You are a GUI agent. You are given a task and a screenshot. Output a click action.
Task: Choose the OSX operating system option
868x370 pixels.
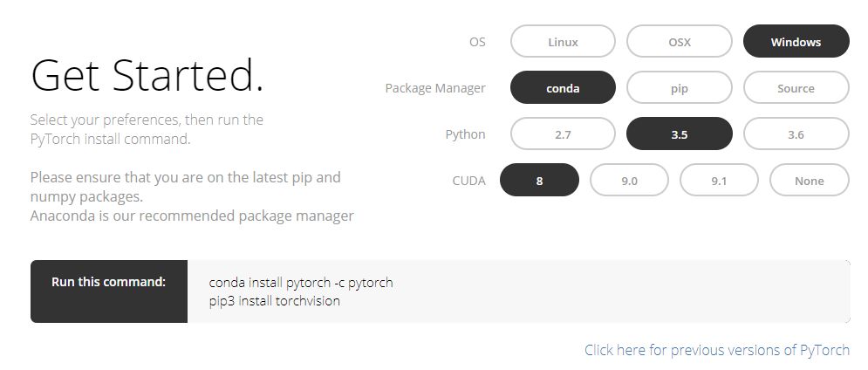[680, 42]
